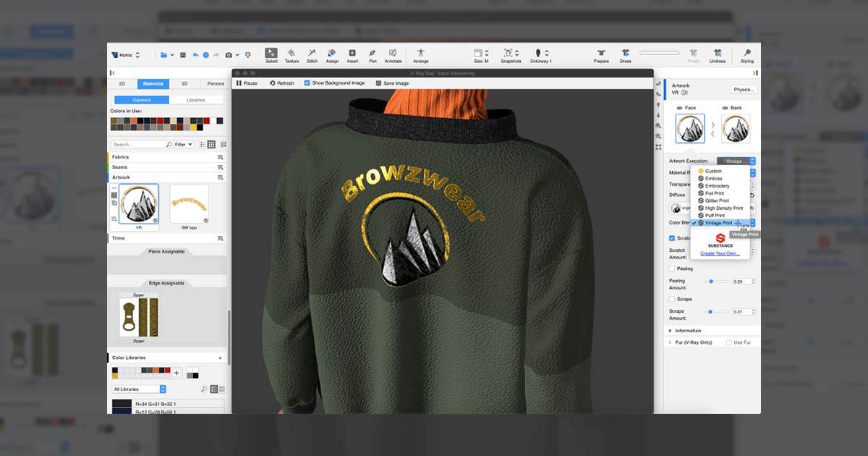
Task: Open the materials Filter dropdown
Action: tap(184, 144)
